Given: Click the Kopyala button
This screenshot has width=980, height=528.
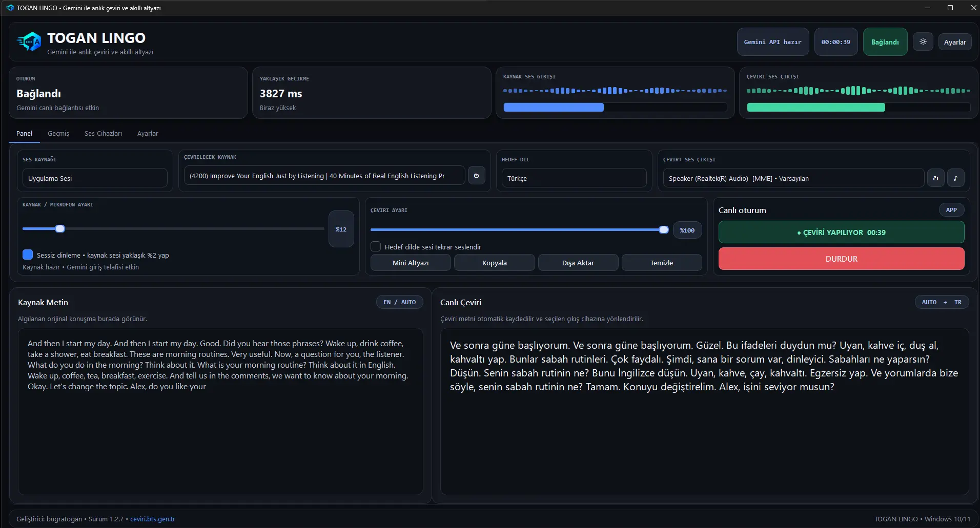Looking at the screenshot, I should (495, 263).
